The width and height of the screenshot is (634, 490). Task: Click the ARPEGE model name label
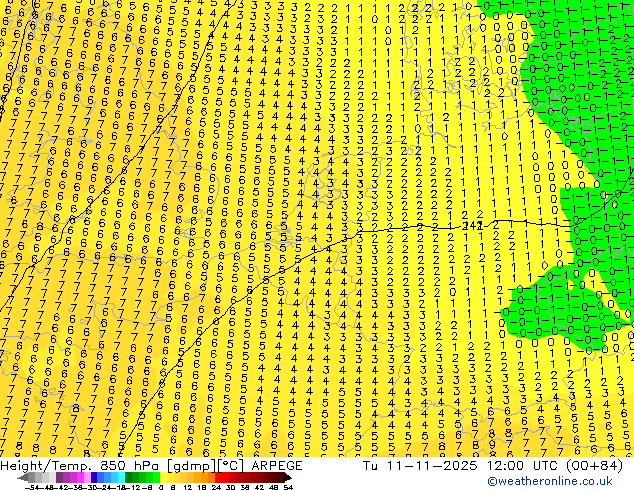277,465
